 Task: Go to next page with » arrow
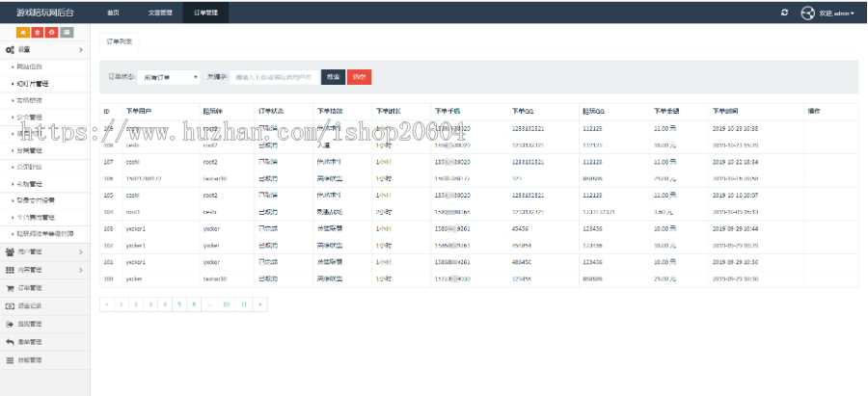[258, 304]
